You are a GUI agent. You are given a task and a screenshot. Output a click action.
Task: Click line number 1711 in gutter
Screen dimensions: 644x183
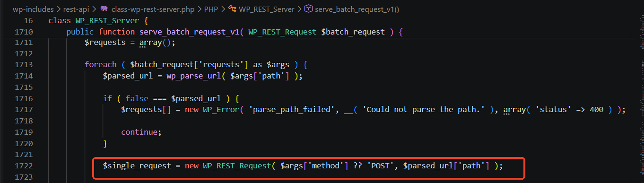click(23, 43)
